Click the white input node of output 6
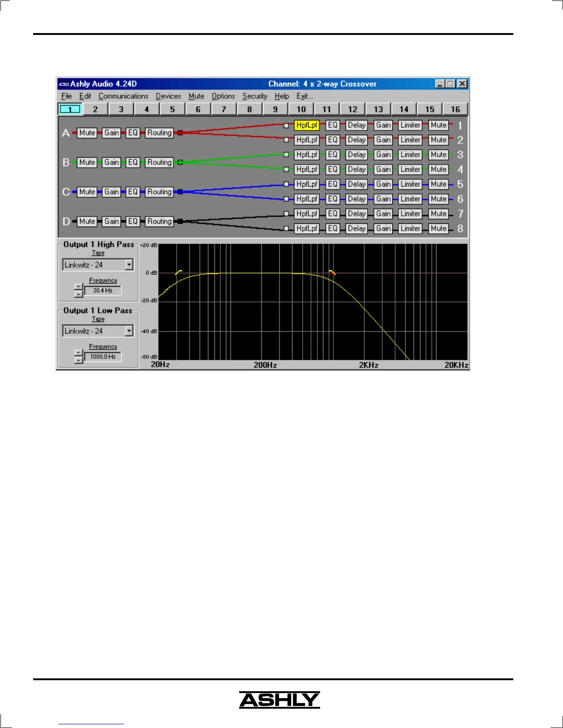This screenshot has height=728, width=563. [x=286, y=199]
